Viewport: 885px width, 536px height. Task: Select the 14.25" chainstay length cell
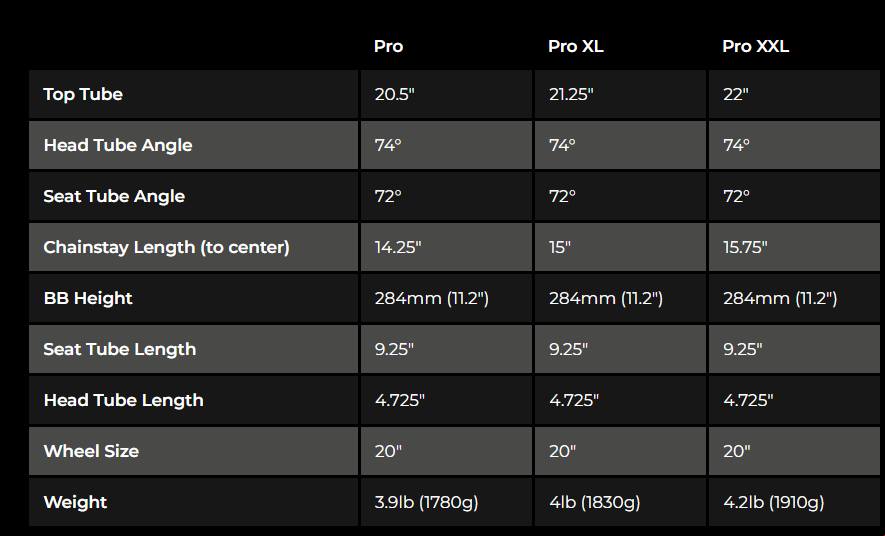(x=398, y=247)
